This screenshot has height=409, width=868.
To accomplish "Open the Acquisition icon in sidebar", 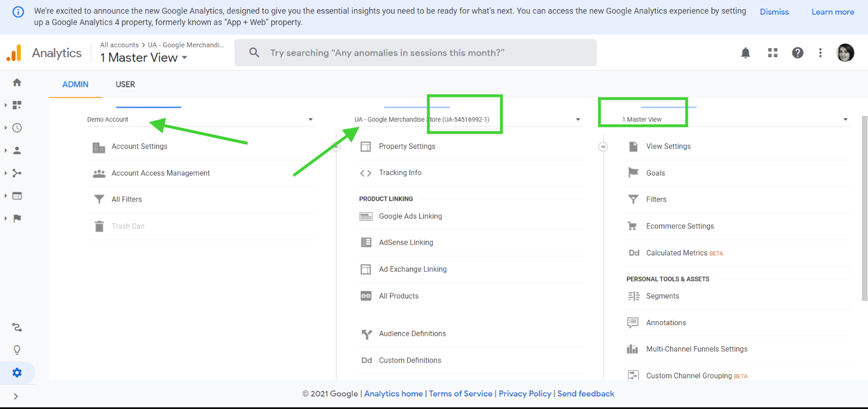I will pos(17,173).
